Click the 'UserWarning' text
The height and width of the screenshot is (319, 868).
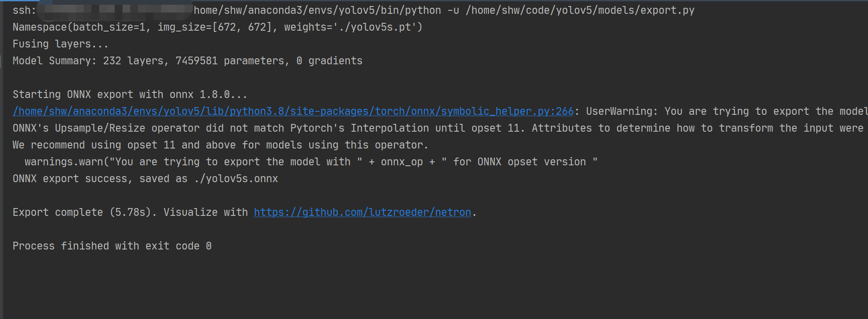coord(621,111)
